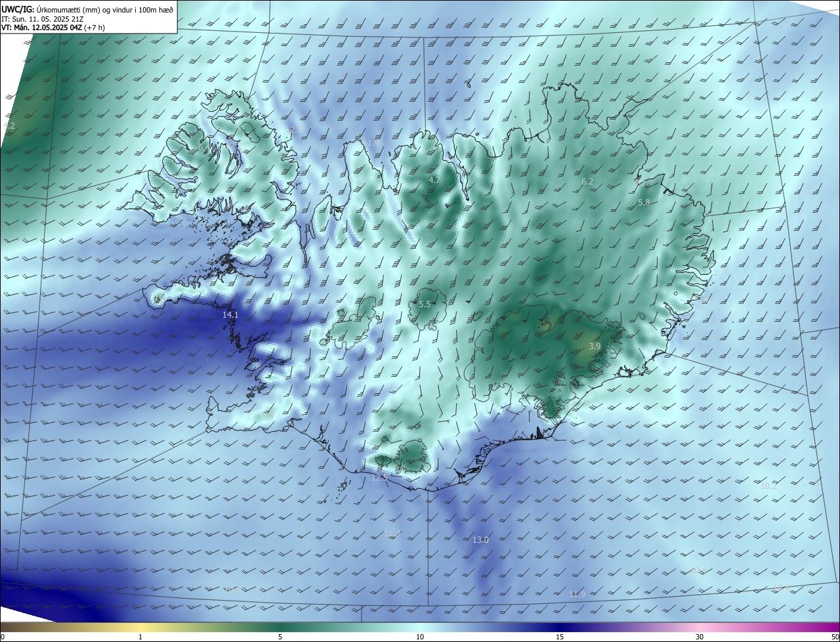Click the 5.8 value label in east Iceland
This screenshot has height=642, width=840.
644,203
